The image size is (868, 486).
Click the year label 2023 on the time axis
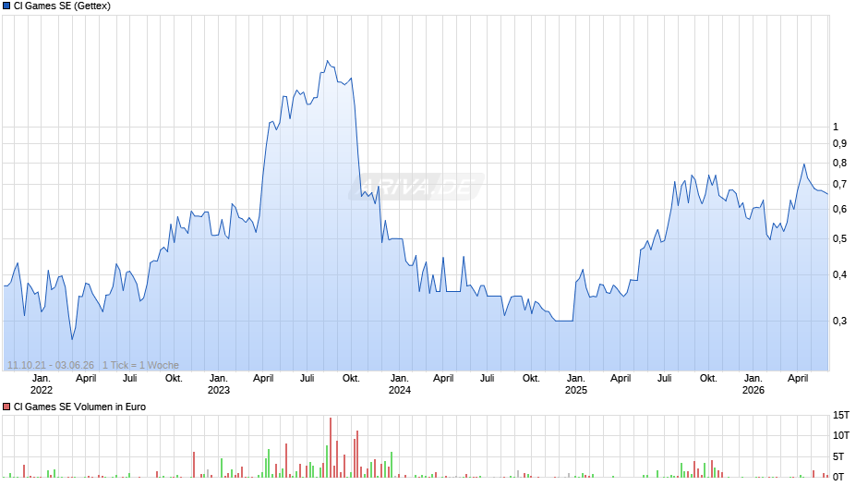click(x=219, y=390)
